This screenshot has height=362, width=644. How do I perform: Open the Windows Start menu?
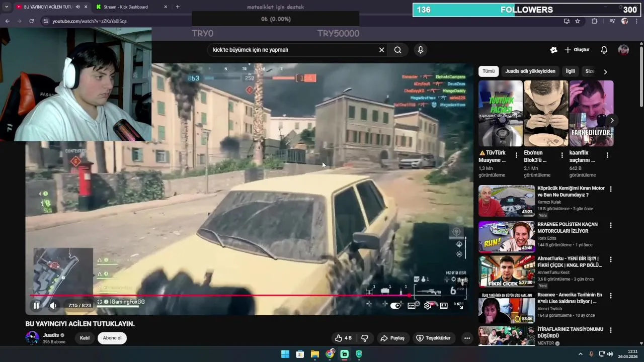(x=285, y=354)
